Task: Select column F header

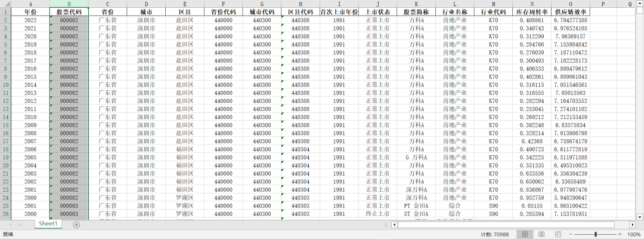Action: 224,4
